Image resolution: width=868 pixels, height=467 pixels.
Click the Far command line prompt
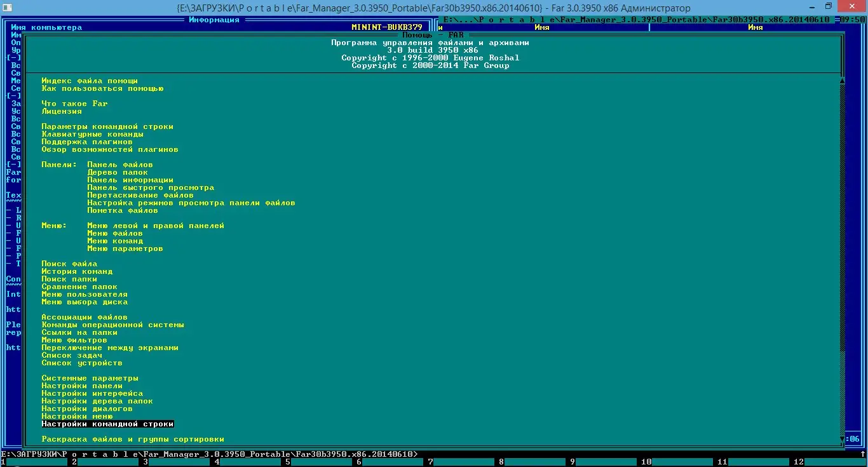[x=209, y=454]
